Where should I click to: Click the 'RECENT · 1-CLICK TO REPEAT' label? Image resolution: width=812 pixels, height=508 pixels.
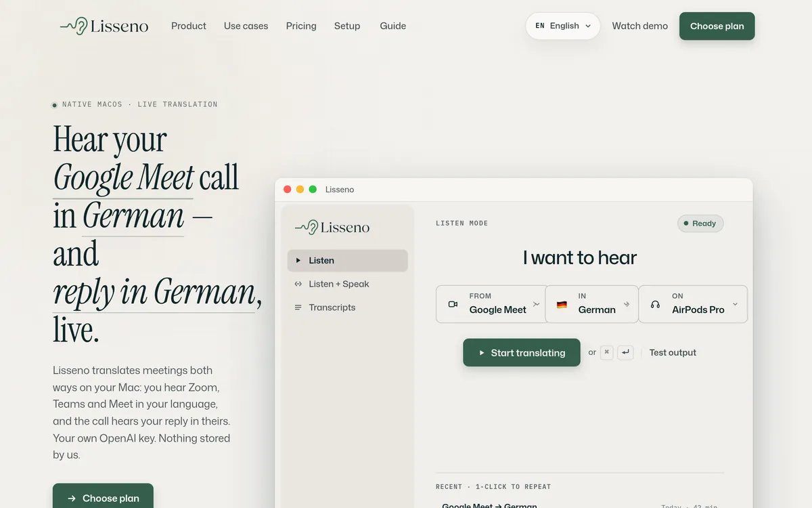point(493,486)
